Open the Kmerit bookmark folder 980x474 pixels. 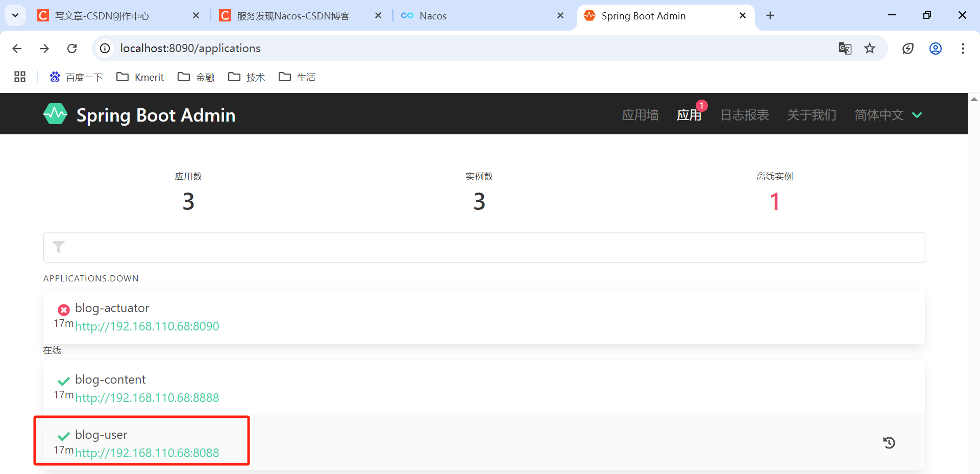140,77
